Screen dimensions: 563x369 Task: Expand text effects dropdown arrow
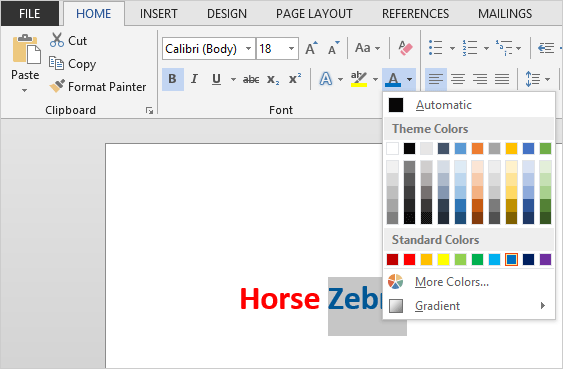tap(340, 79)
